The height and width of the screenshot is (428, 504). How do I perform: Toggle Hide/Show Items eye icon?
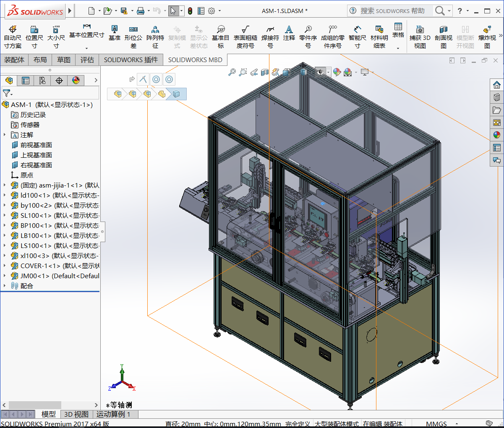pyautogui.click(x=321, y=72)
